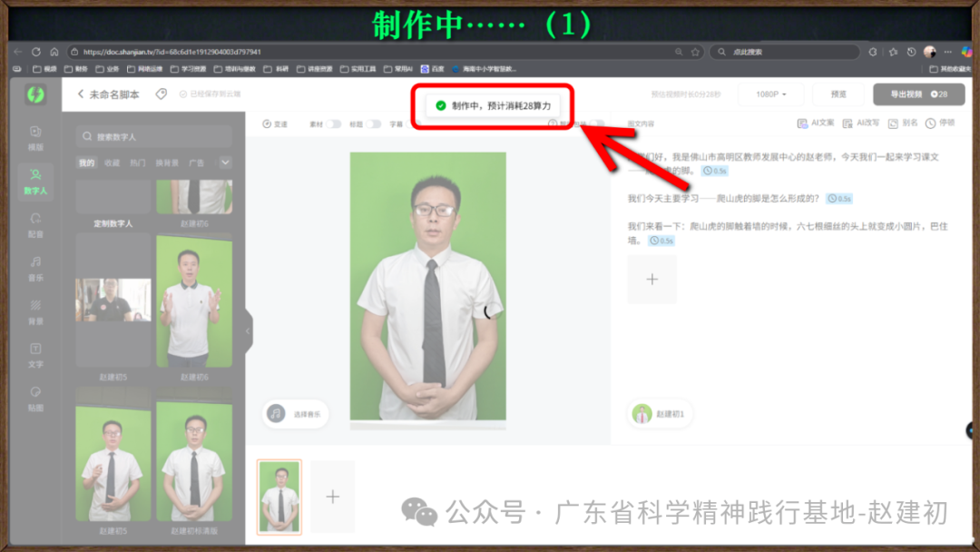Open the 音乐 music sidebar panel
Image resolution: width=980 pixels, height=552 pixels.
pos(35,266)
